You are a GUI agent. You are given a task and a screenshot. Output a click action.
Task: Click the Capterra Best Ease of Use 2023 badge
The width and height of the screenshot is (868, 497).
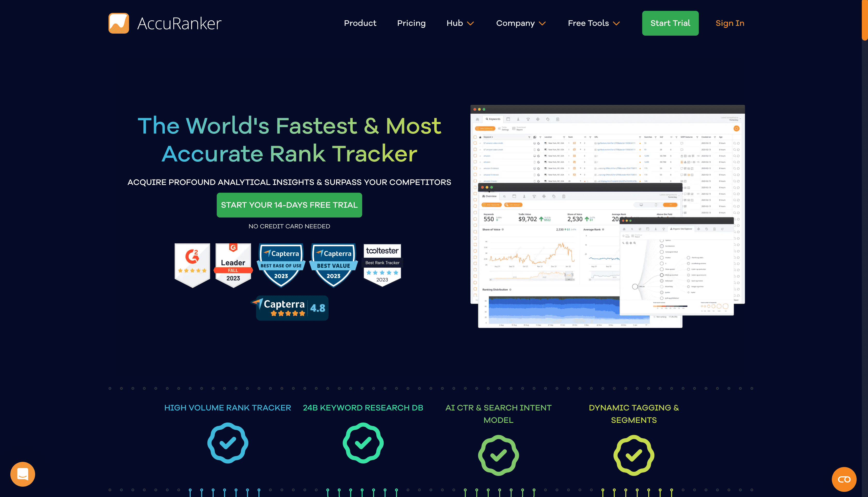tap(280, 264)
